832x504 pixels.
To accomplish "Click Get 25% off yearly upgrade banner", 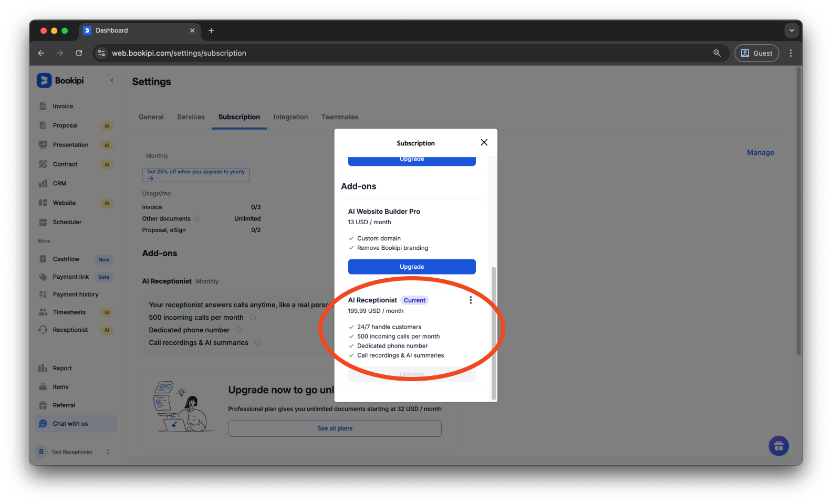I will [x=196, y=175].
